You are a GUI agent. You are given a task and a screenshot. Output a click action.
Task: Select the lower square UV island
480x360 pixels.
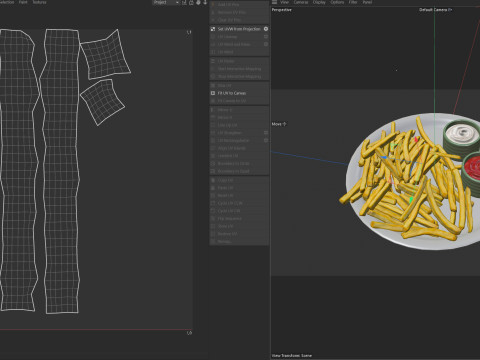(x=102, y=102)
